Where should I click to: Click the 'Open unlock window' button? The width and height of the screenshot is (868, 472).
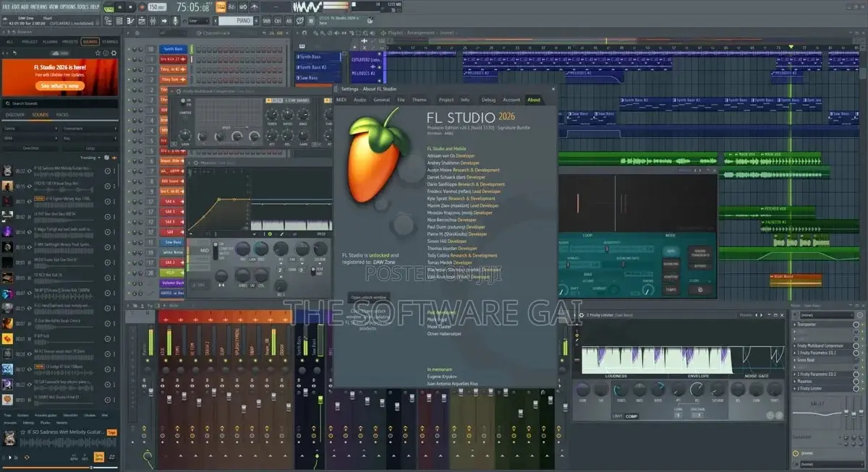pos(369,297)
